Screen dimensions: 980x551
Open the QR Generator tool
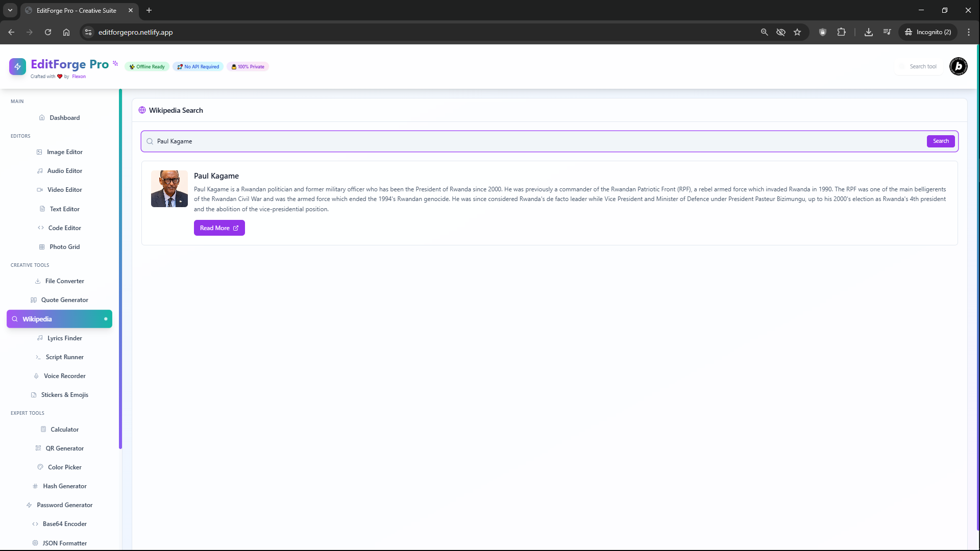tap(64, 448)
